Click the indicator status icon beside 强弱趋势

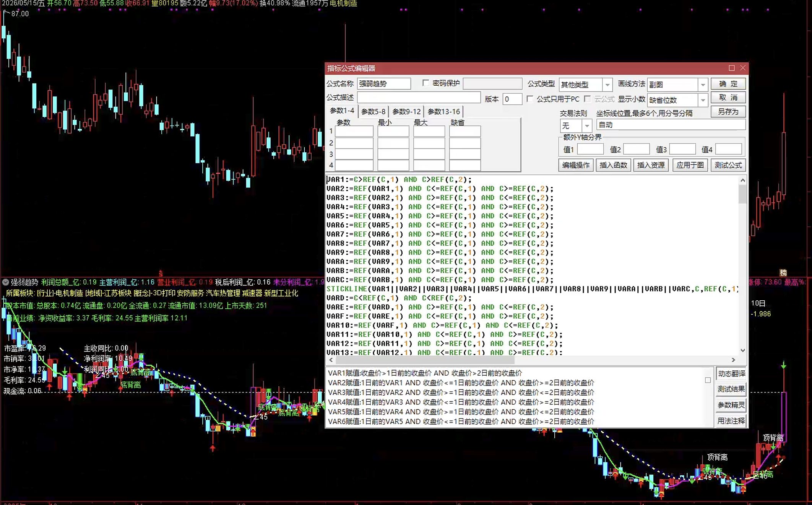[x=5, y=282]
